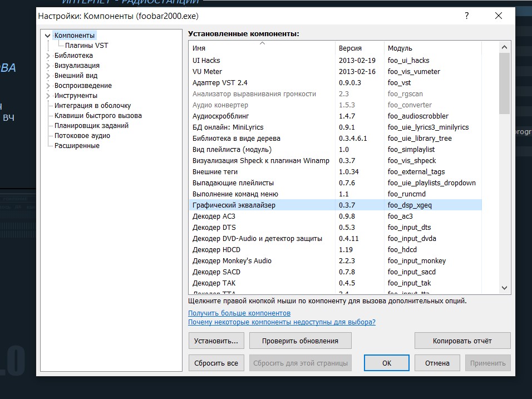Select the VU Meter component row
Viewport: 532px width, 399px height.
click(x=335, y=72)
